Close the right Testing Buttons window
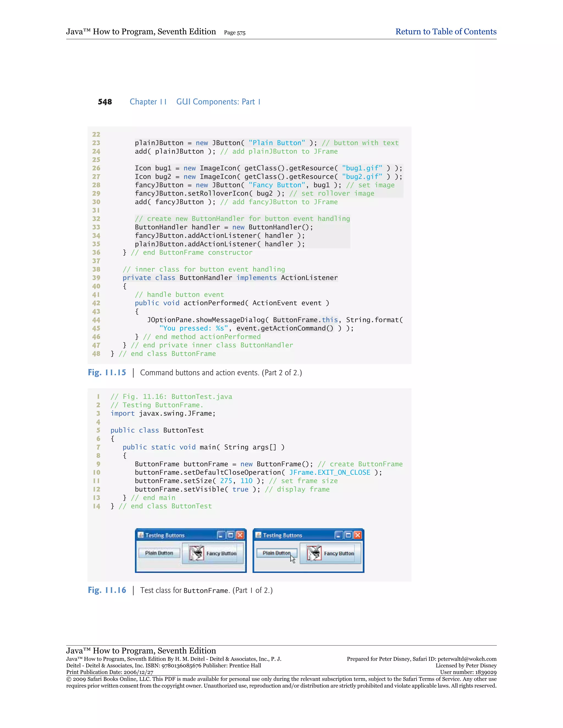The width and height of the screenshot is (563, 728). (x=358, y=535)
